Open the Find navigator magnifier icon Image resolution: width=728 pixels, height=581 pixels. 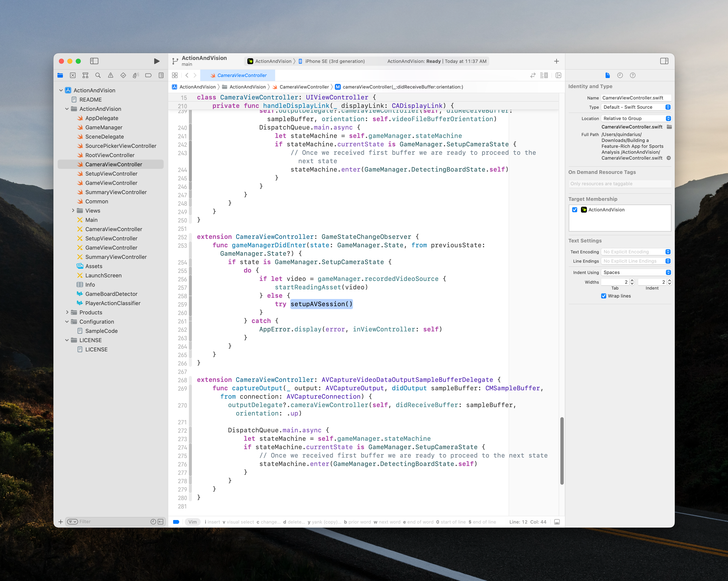click(x=98, y=75)
